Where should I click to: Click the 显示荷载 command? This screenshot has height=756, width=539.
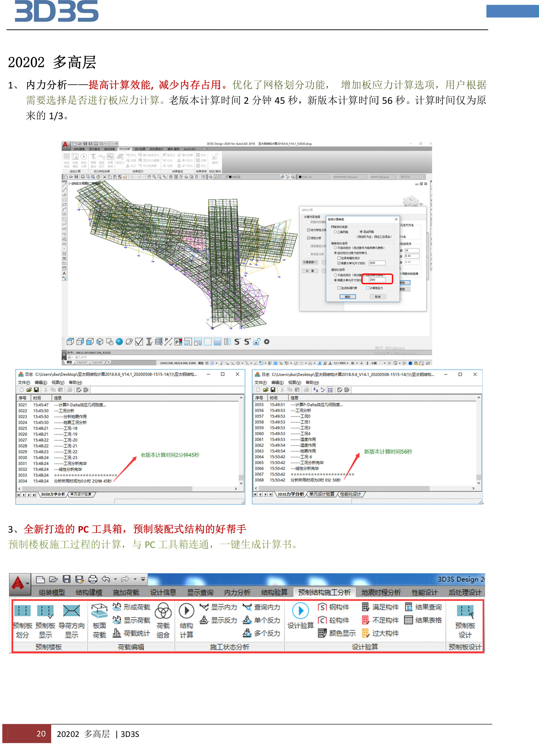tap(131, 620)
